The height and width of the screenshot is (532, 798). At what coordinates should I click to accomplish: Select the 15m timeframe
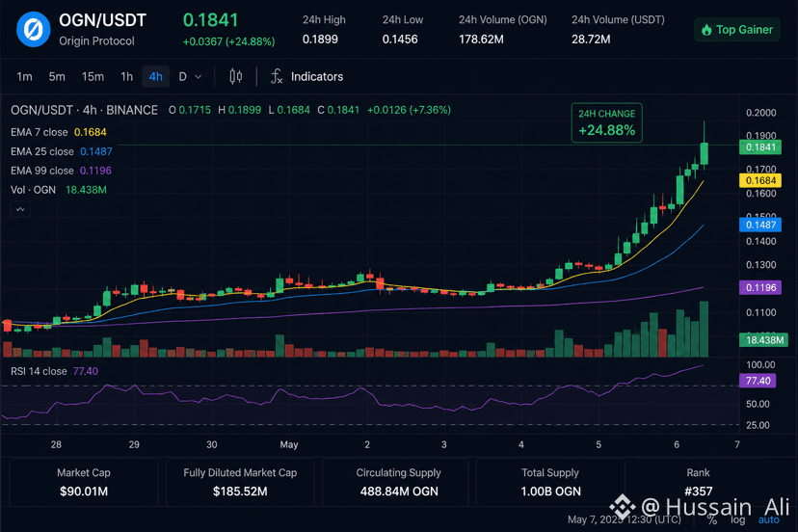[93, 77]
